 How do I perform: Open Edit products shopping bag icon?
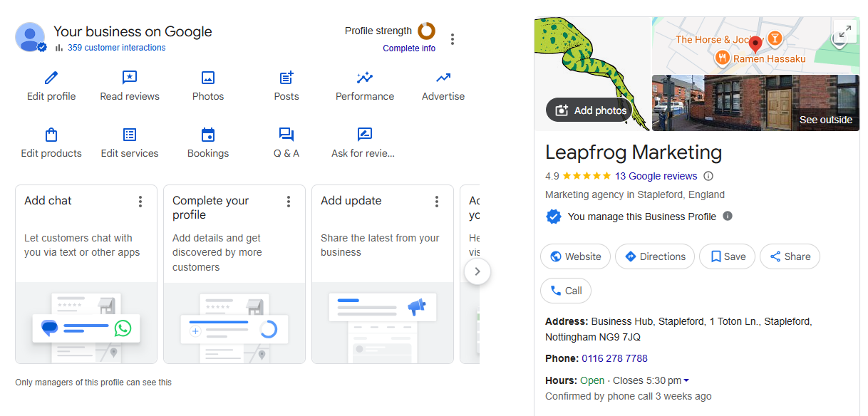[x=51, y=135]
